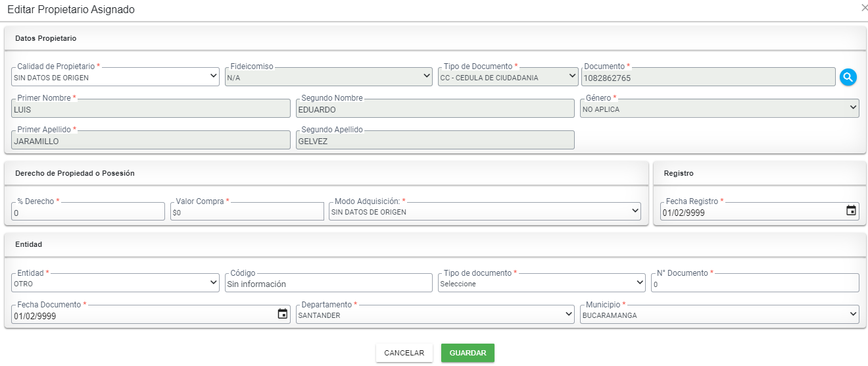
Task: Open the Modo Adquisición dropdown
Action: [x=485, y=211]
